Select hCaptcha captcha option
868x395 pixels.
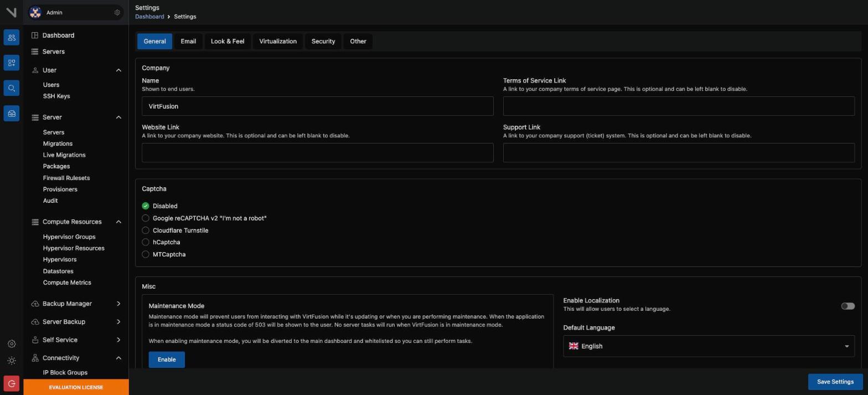tap(146, 242)
